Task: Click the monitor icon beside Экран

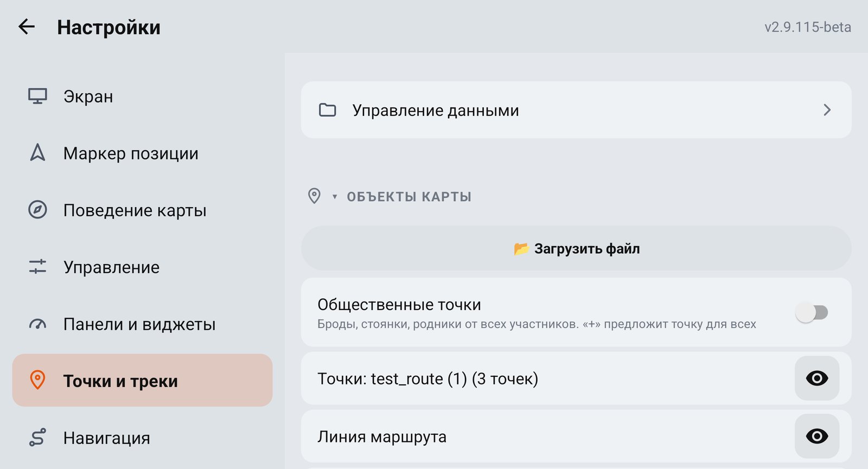Action: click(x=37, y=96)
